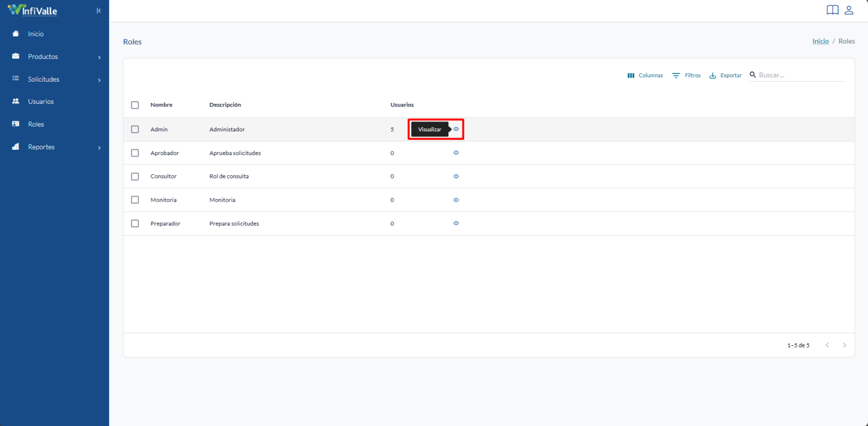Click the Reportes chart icon
868x426 pixels.
coord(16,147)
